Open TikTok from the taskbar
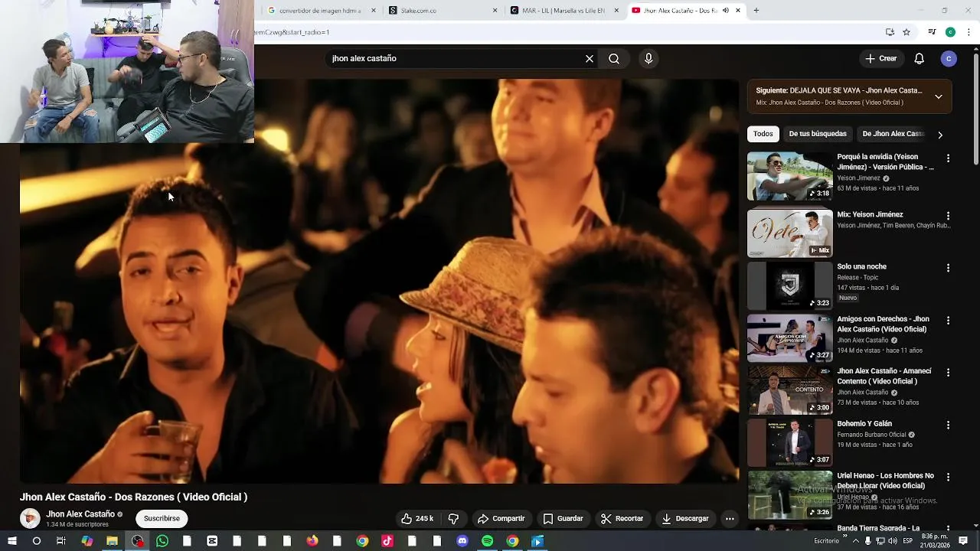The height and width of the screenshot is (551, 980). coord(387,541)
